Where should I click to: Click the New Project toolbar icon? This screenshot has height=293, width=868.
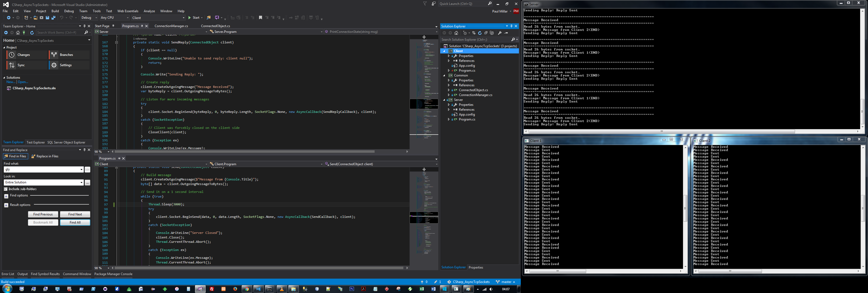click(26, 18)
